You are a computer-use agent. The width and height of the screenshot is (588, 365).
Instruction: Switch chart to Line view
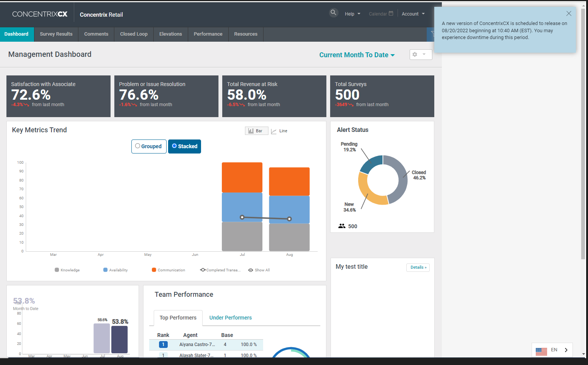(x=279, y=131)
